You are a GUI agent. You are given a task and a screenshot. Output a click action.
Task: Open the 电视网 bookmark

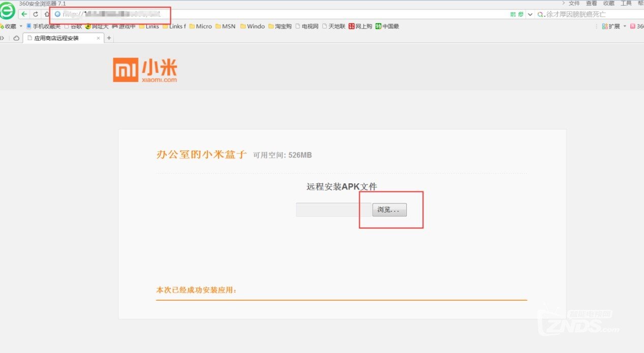tap(306, 26)
